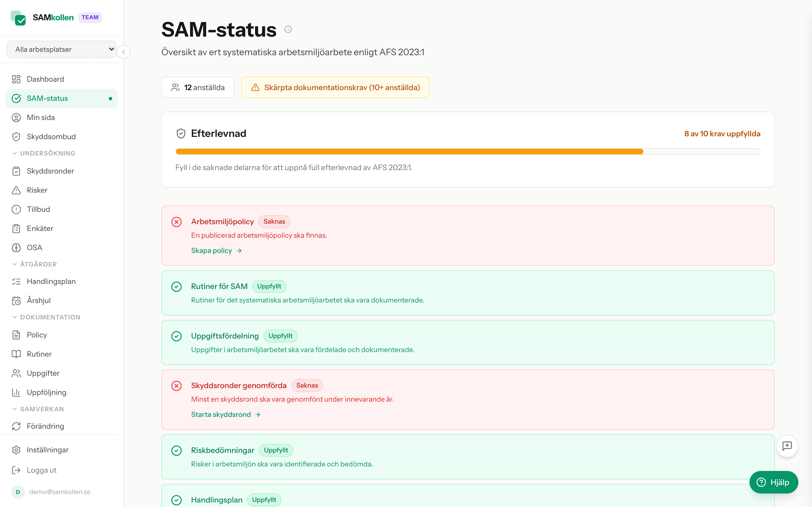
Task: Click the info icon beside SAM-status heading
Action: (x=288, y=29)
